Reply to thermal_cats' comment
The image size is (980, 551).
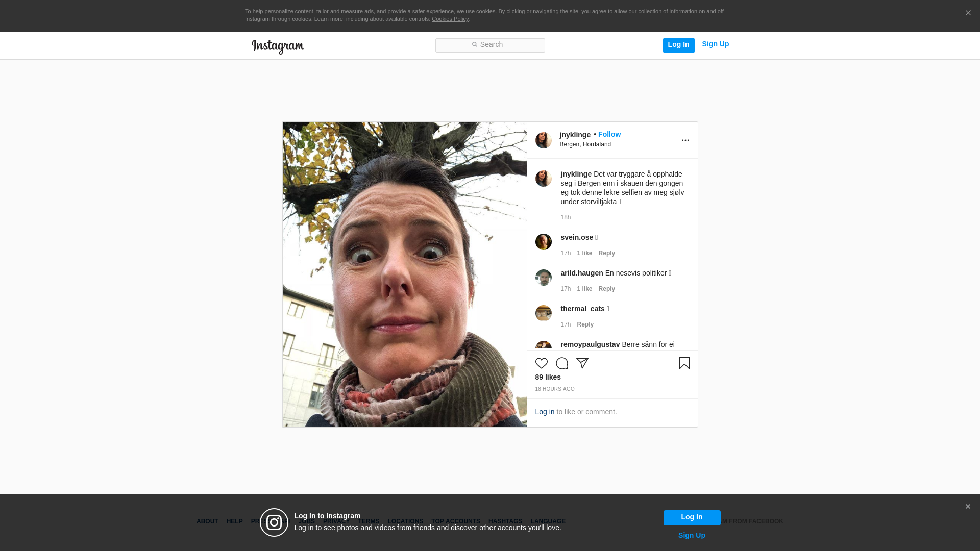point(585,324)
